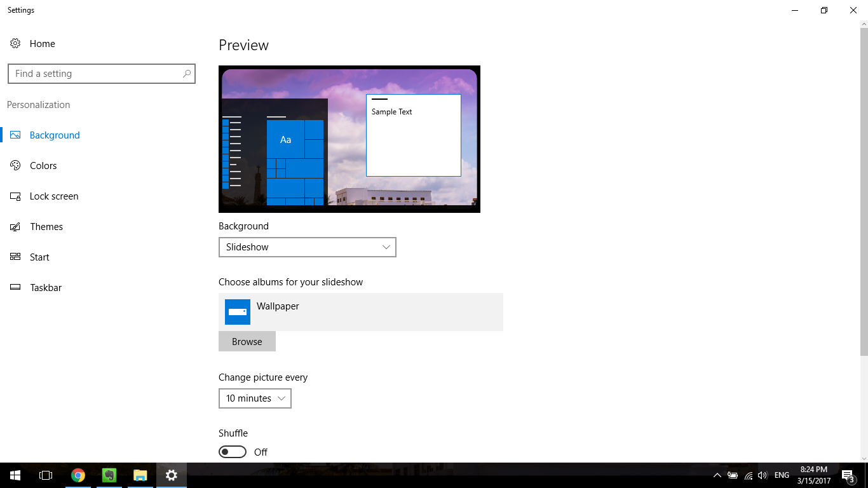Click the desktop preview image
Viewport: 868px width, 488px height.
tap(349, 139)
